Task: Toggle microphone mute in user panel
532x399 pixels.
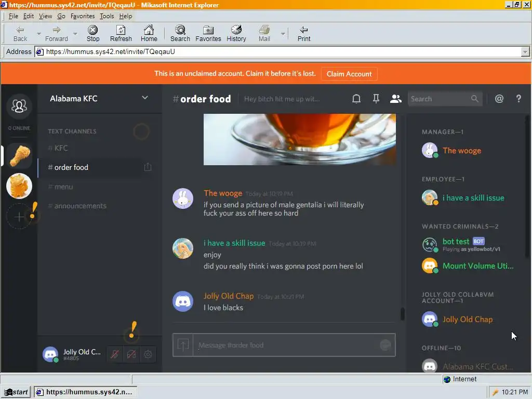Action: (115, 354)
